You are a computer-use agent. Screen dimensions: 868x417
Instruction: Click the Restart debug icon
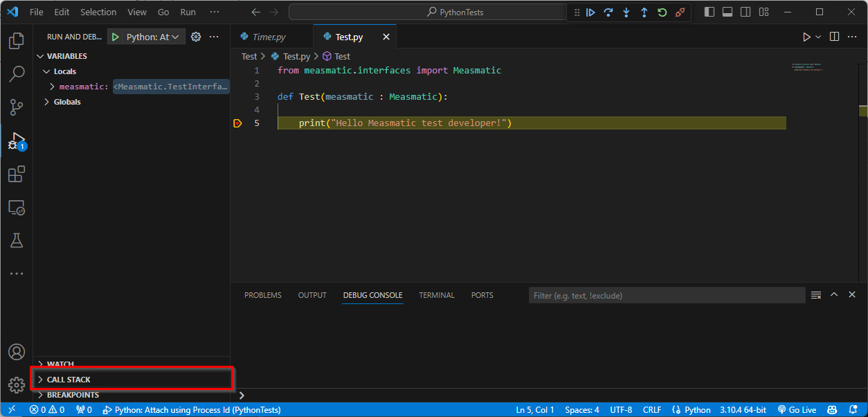pos(662,12)
